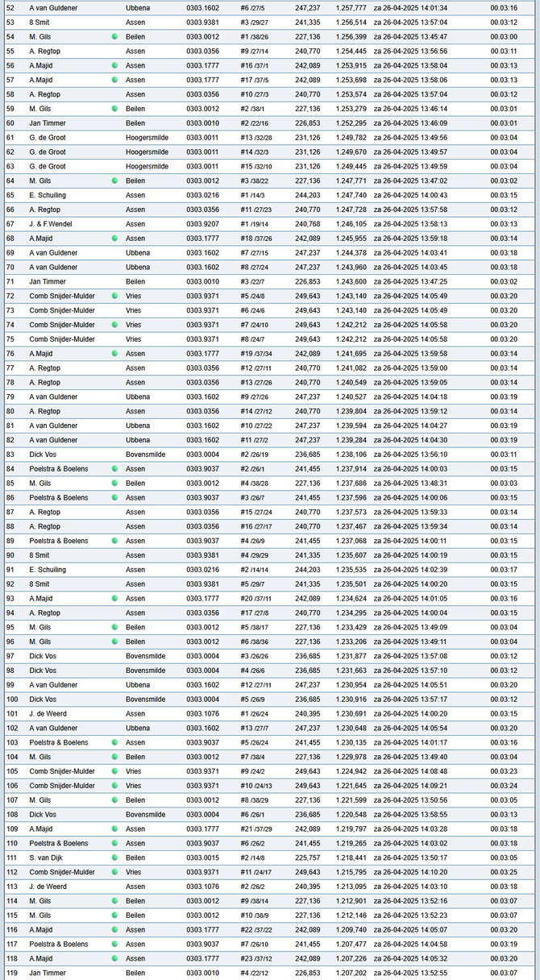Click Hoogersmilde in row 62
Screen dimensions: 540x980
click(x=147, y=152)
